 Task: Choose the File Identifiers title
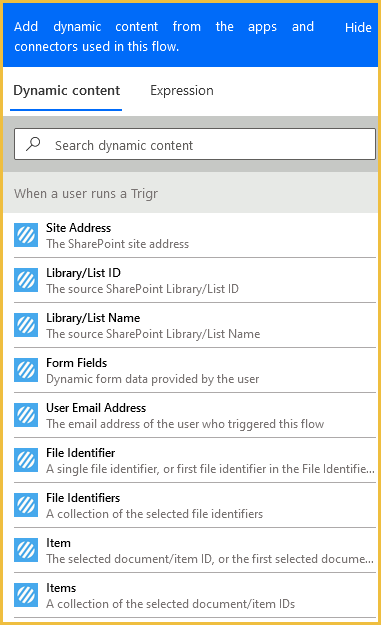coord(83,498)
